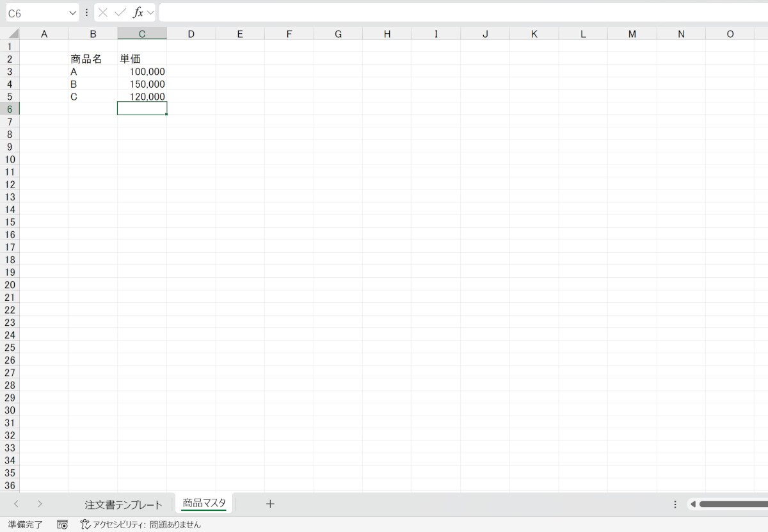Click the Select All triangle corner

[x=12, y=34]
